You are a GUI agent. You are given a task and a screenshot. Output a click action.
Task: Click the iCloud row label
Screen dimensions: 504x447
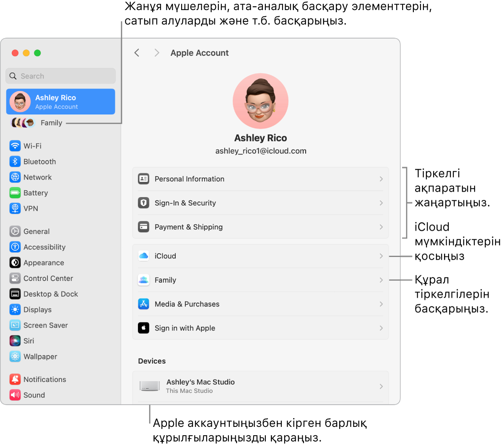click(165, 256)
